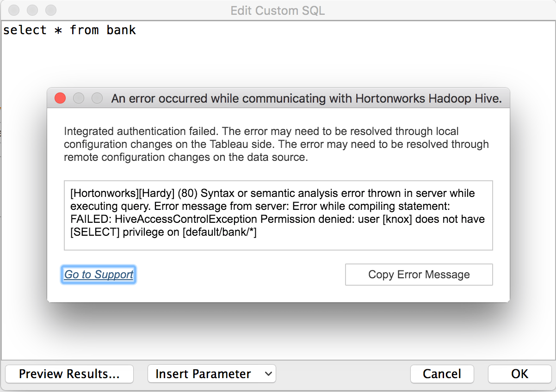
Task: Click the word 'bank' in the SQL query
Action: [121, 31]
